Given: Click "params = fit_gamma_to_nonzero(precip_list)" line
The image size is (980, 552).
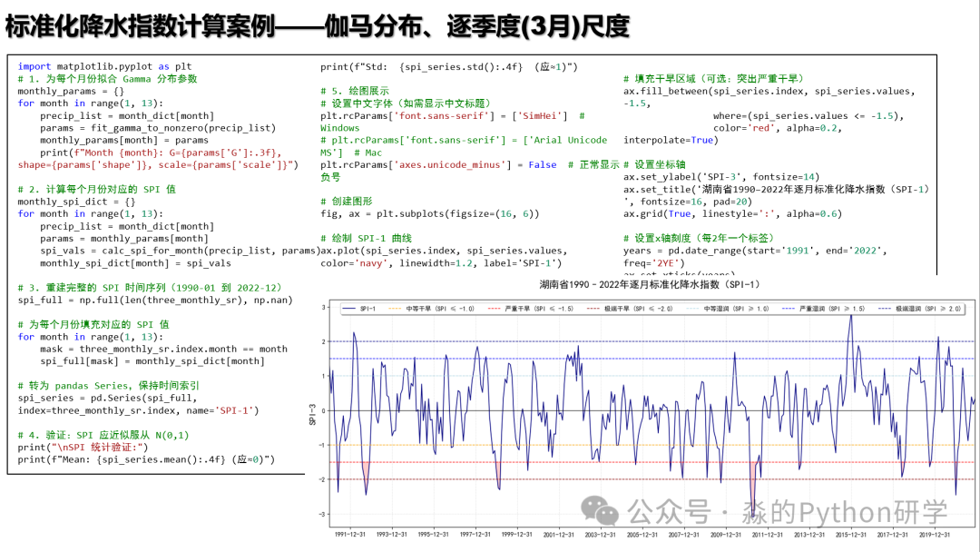Looking at the screenshot, I should pyautogui.click(x=158, y=128).
